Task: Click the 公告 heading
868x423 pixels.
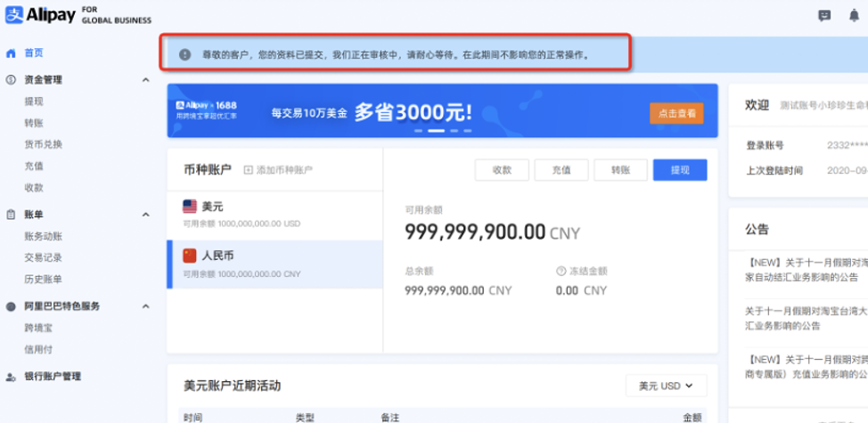Action: (x=757, y=230)
